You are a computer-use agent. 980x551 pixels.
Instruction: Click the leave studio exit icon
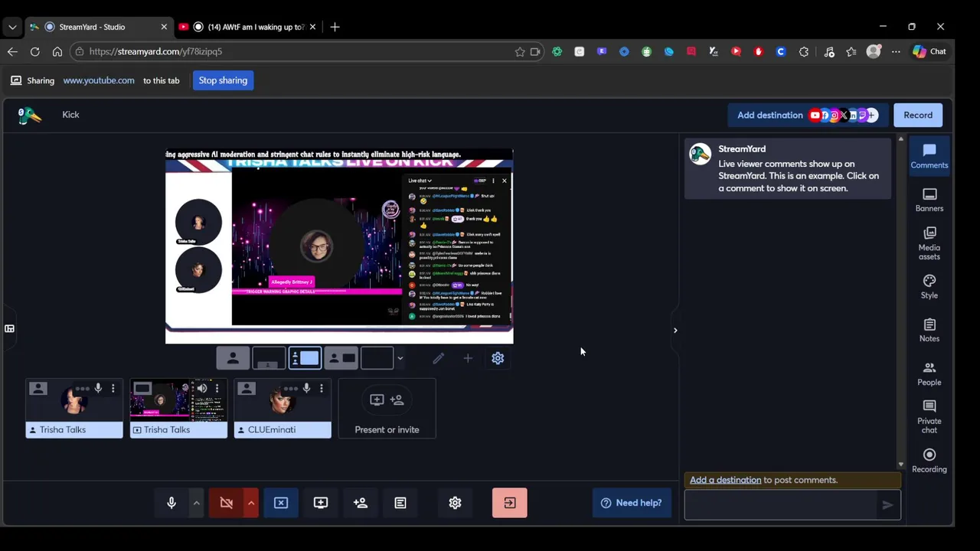[510, 503]
